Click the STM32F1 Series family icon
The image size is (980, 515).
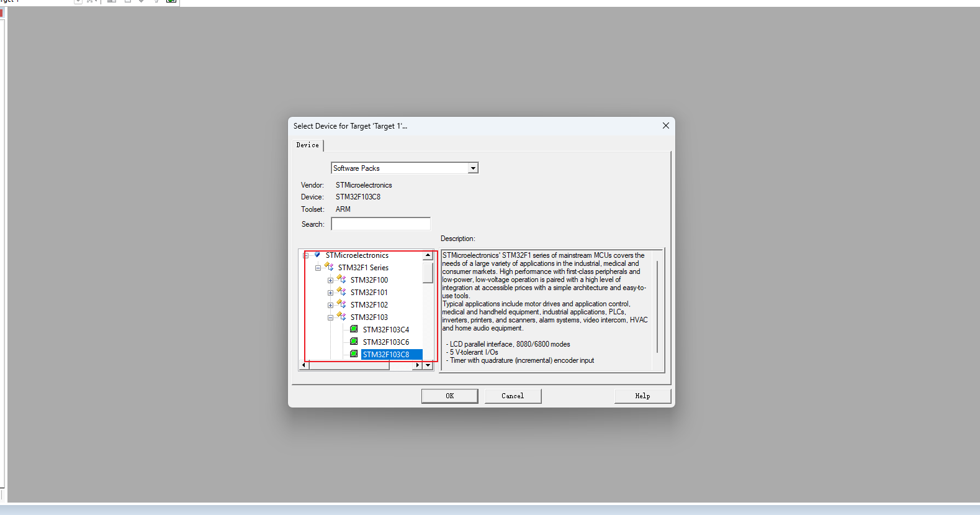point(329,267)
